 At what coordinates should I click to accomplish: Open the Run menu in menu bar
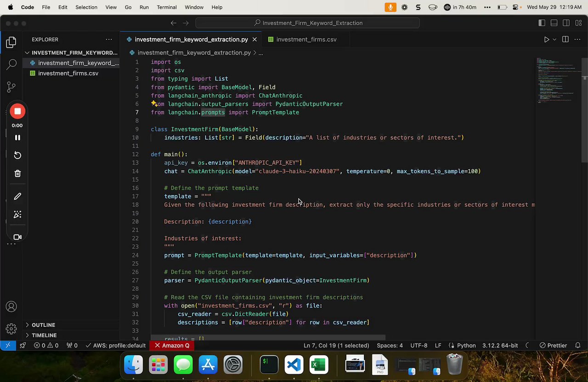pyautogui.click(x=144, y=7)
